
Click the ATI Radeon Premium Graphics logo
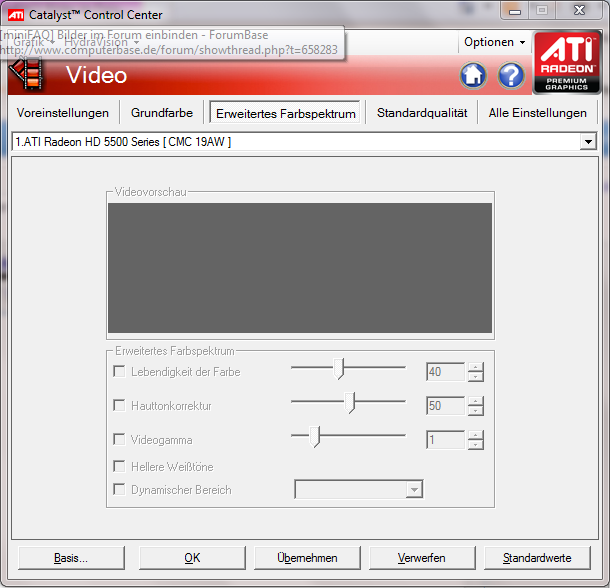pos(566,62)
